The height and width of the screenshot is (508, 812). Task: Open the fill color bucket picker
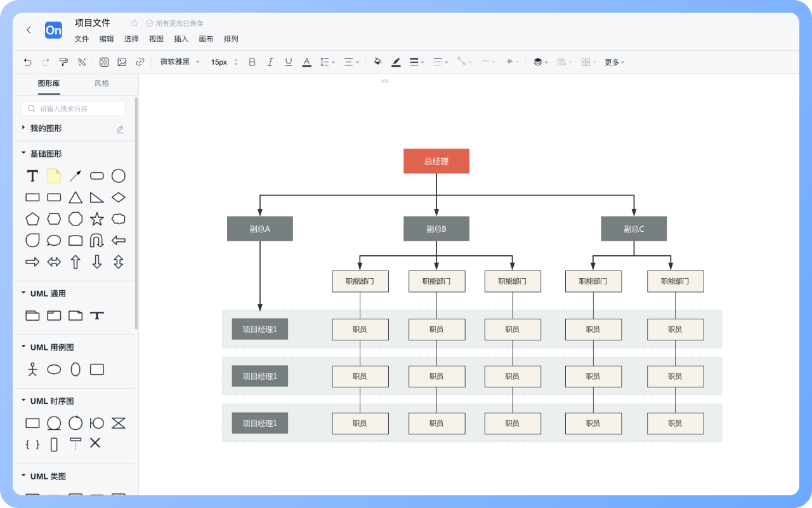click(x=378, y=62)
